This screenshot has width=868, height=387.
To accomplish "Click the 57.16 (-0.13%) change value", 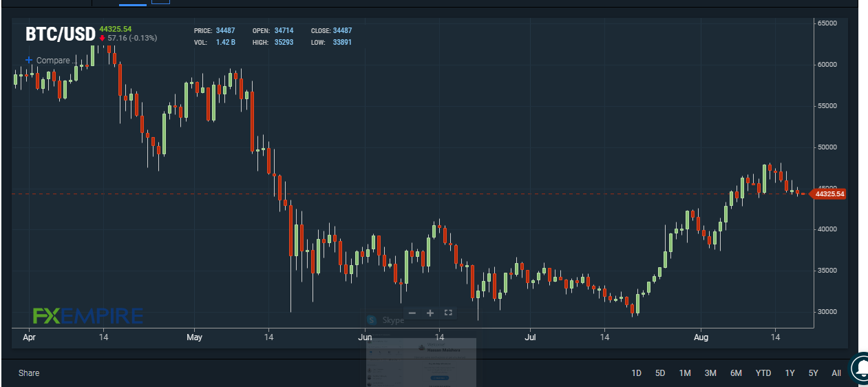I will pyautogui.click(x=132, y=38).
